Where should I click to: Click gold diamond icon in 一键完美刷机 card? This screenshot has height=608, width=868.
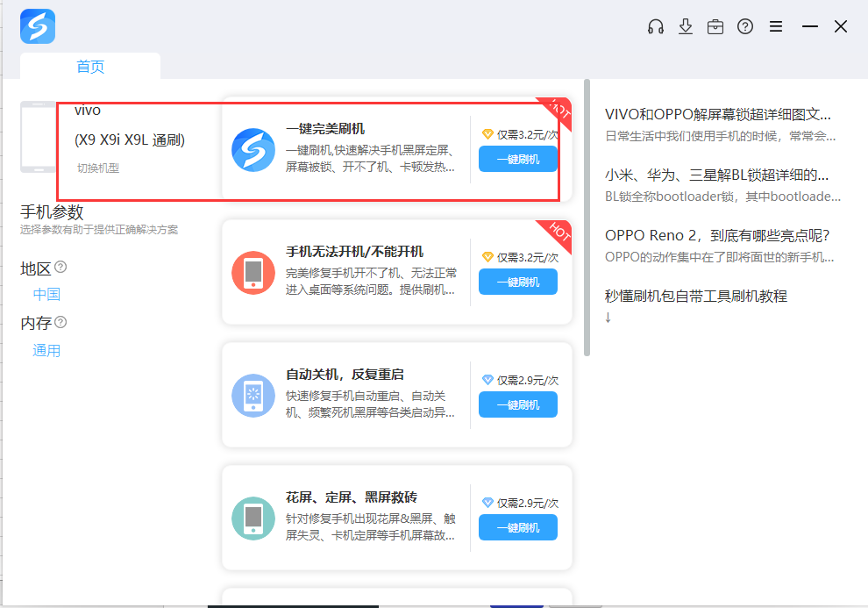tap(487, 134)
